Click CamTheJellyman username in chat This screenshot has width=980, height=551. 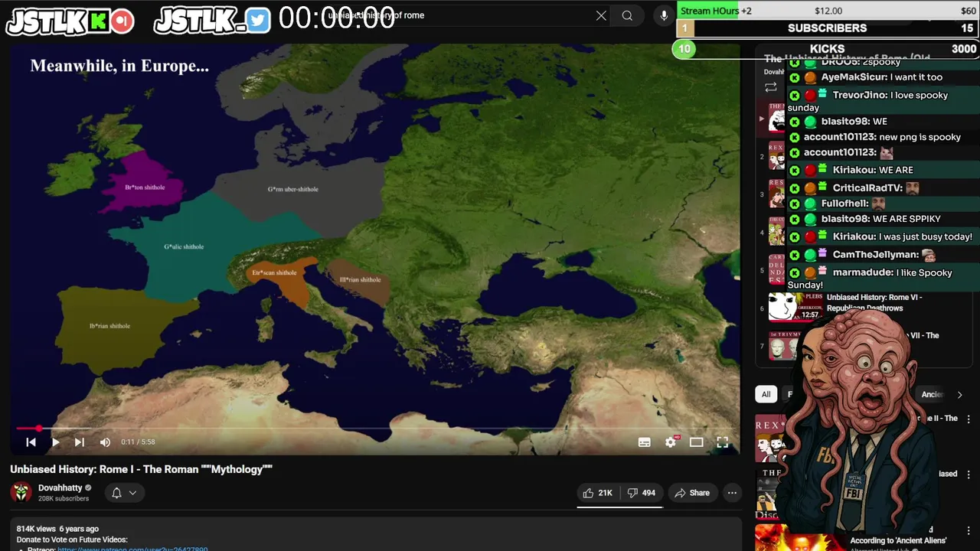pos(875,255)
